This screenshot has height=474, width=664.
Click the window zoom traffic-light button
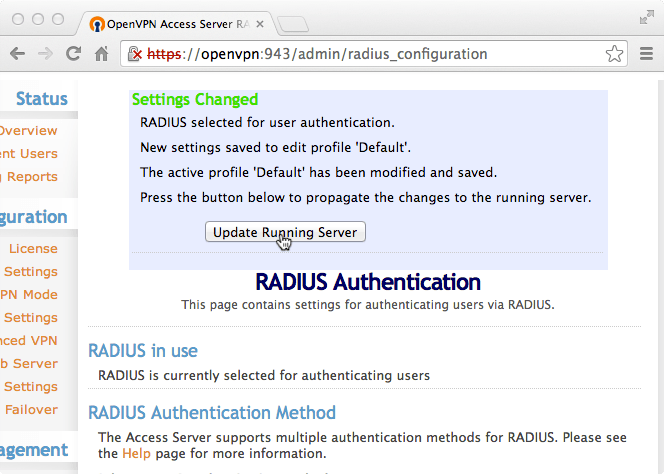(x=58, y=19)
